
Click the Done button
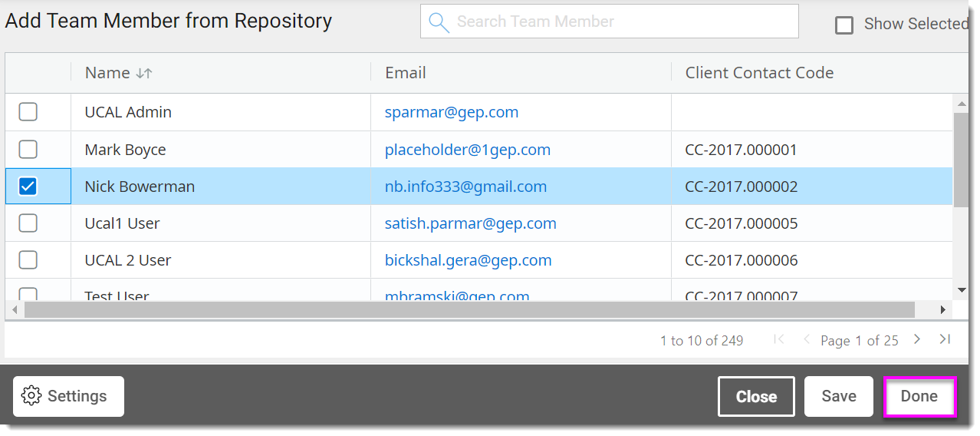click(x=919, y=397)
